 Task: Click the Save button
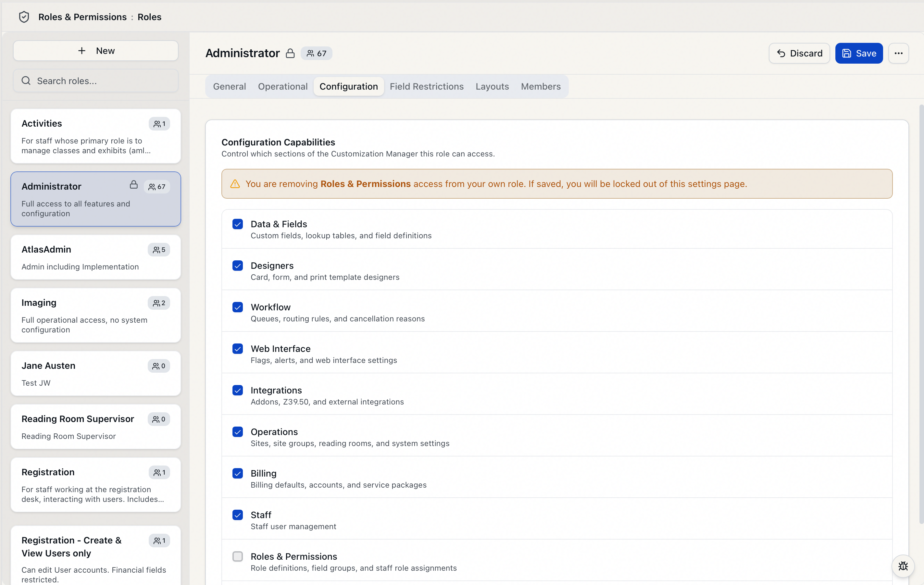coord(859,53)
